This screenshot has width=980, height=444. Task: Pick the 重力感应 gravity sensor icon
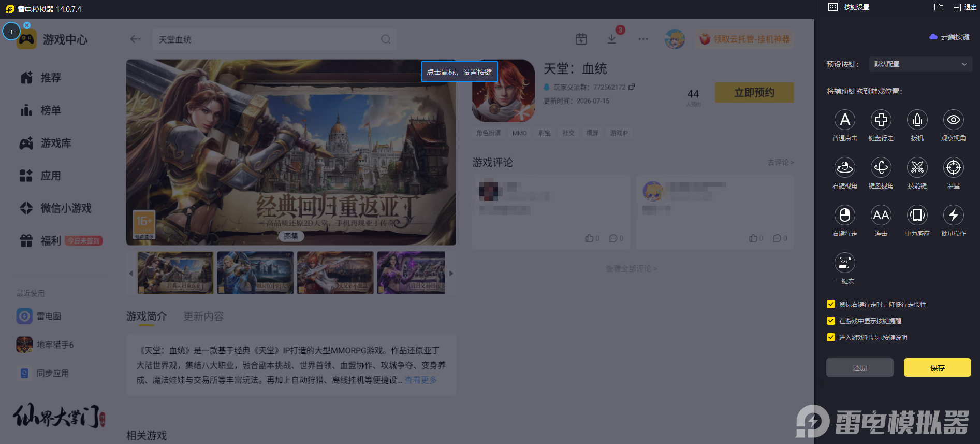tap(917, 215)
